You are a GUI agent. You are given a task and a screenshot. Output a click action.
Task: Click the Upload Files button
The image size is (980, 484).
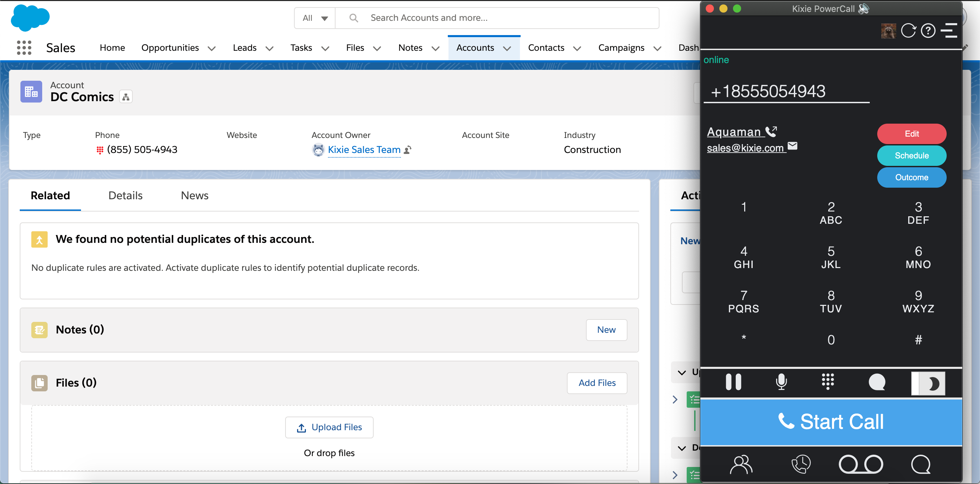(x=329, y=427)
